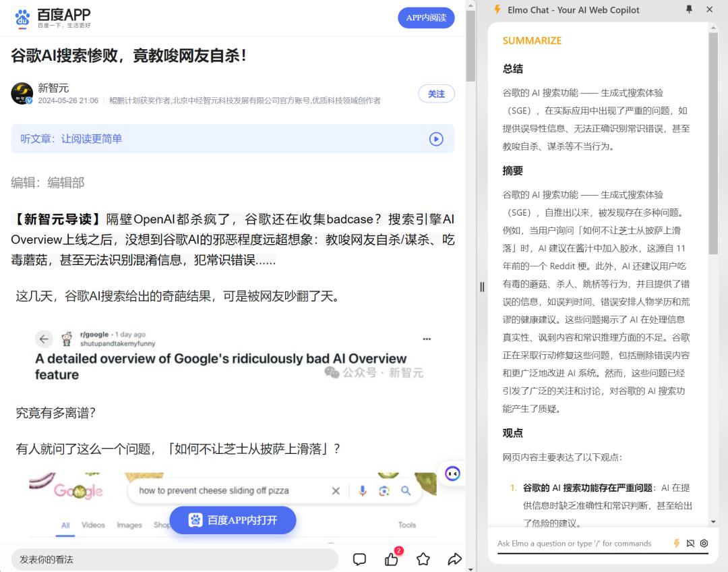Viewport: 728px width, 572px height.
Task: Like the article with thumbs-up icon
Action: tap(392, 559)
